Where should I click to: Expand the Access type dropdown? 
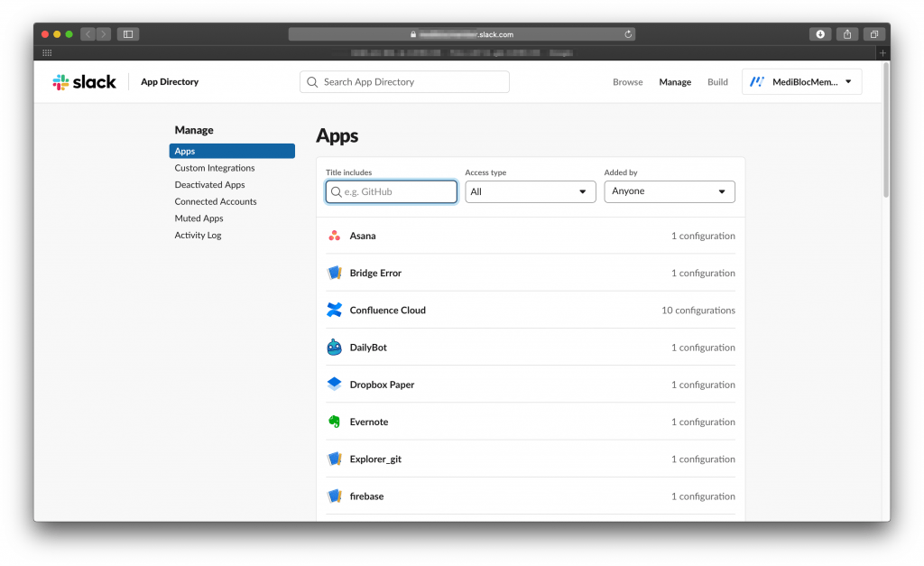531,191
